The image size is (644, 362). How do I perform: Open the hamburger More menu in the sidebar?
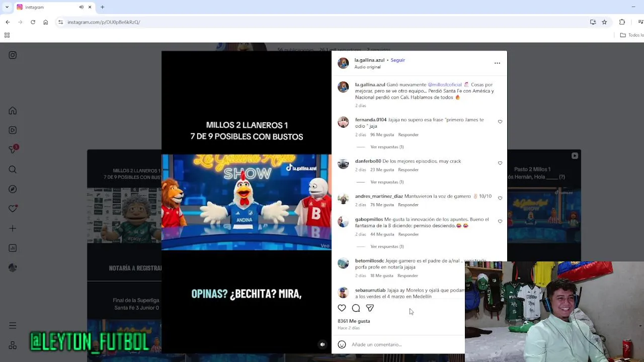point(13,326)
